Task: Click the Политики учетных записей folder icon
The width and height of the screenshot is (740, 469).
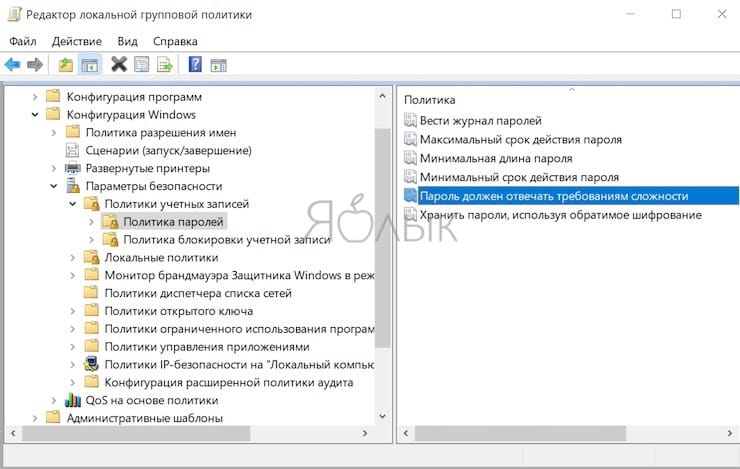Action: coord(92,204)
